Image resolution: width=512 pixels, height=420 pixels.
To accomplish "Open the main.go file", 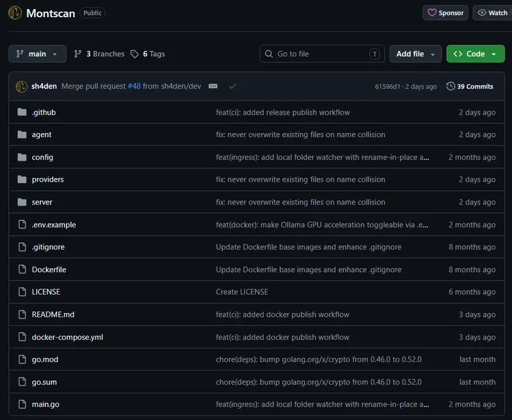I will pos(45,405).
